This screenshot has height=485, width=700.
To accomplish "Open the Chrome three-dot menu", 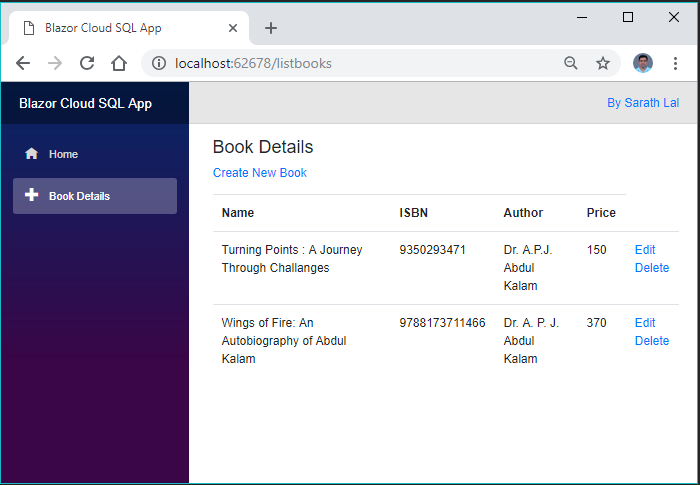I will (x=675, y=63).
